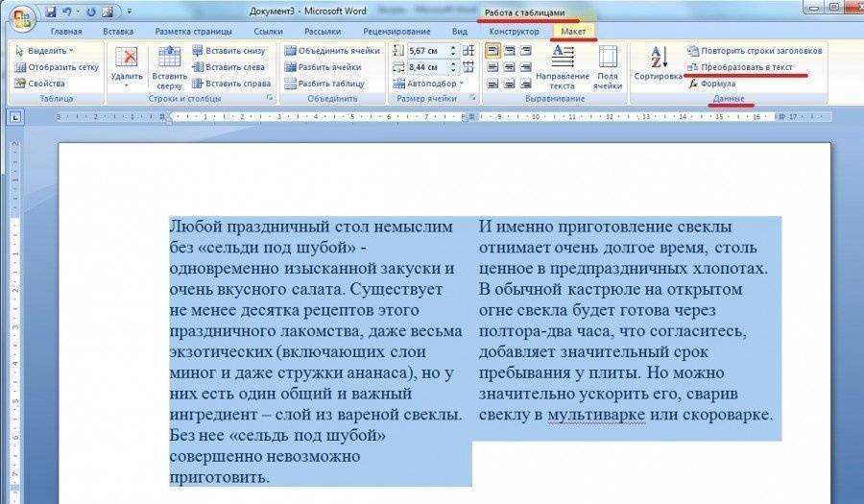This screenshot has width=864, height=504.
Task: Expand the Select (Выделить) dropdown
Action: tap(70, 51)
